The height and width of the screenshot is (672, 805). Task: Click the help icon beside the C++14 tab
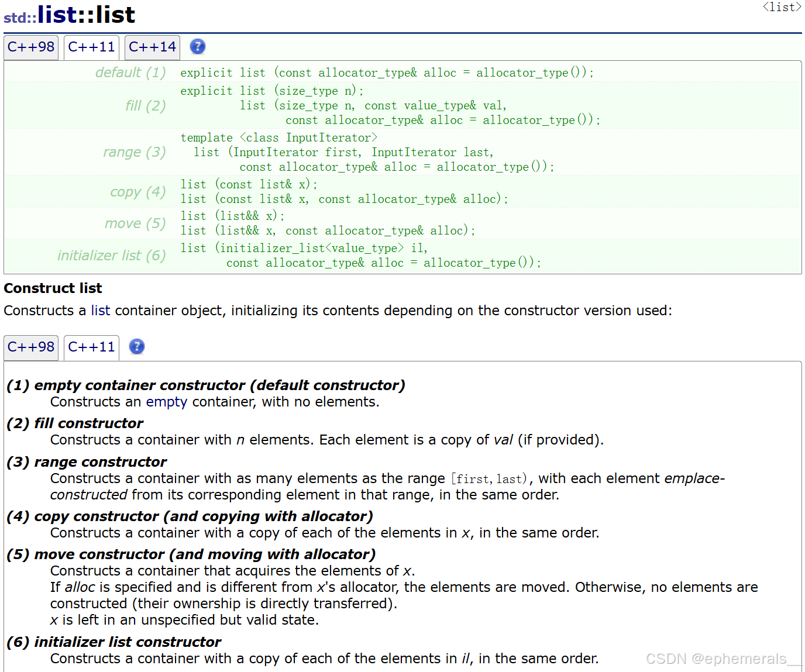pyautogui.click(x=198, y=47)
